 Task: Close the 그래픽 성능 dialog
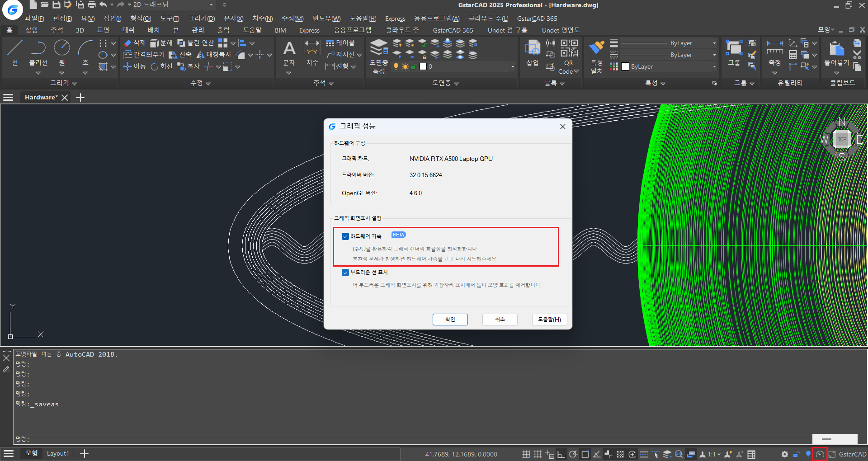tap(563, 127)
